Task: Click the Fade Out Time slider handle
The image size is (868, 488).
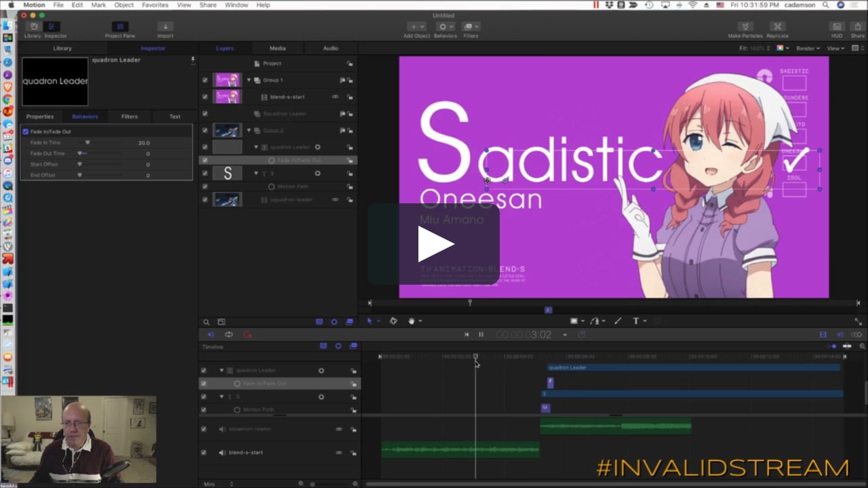Action: coord(80,154)
